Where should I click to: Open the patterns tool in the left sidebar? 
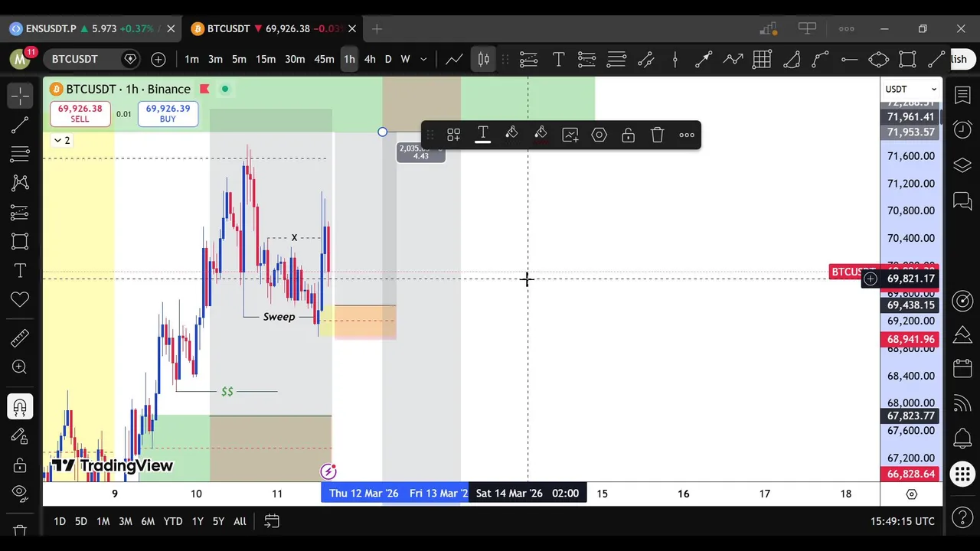click(21, 183)
